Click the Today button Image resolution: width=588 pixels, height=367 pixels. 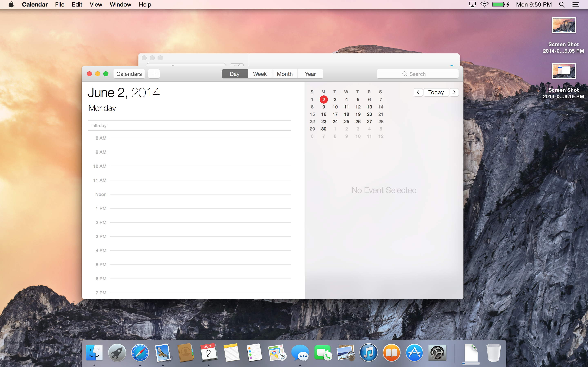[x=436, y=92]
